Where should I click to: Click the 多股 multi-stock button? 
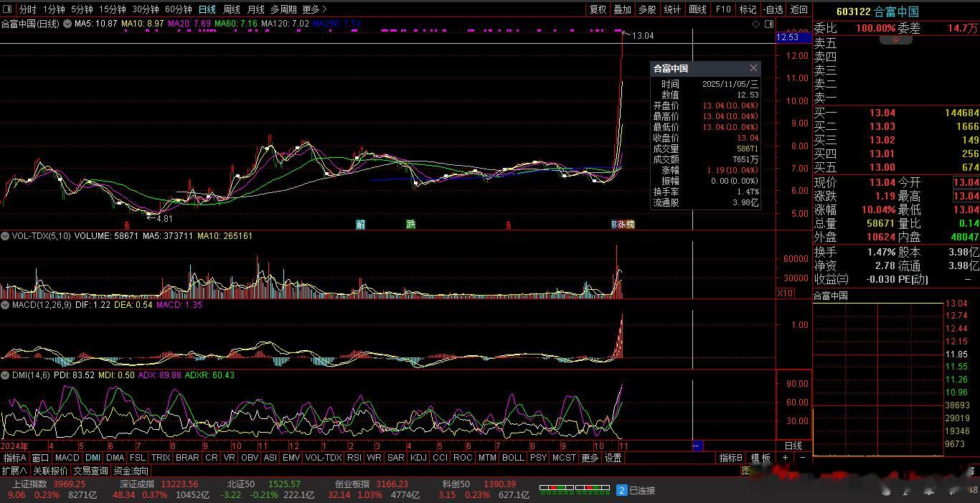coord(647,9)
